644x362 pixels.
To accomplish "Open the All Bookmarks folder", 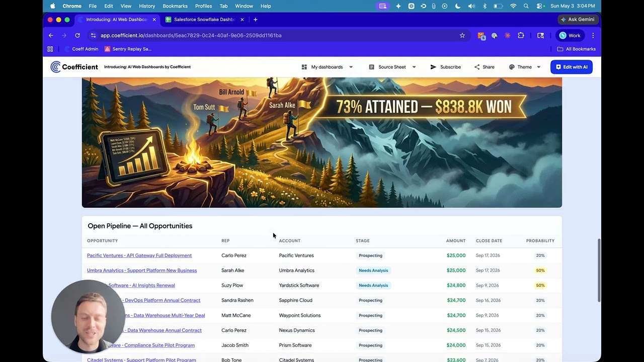I will point(577,49).
